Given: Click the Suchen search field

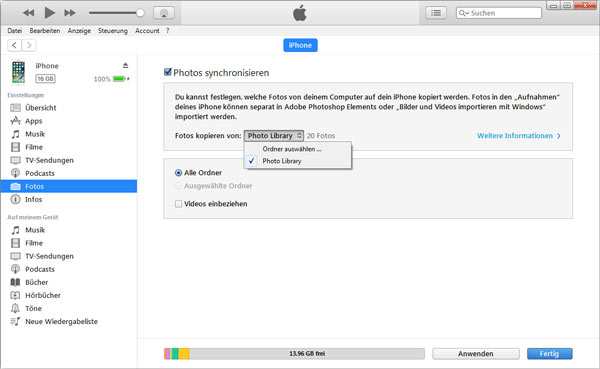Looking at the screenshot, I should (499, 13).
